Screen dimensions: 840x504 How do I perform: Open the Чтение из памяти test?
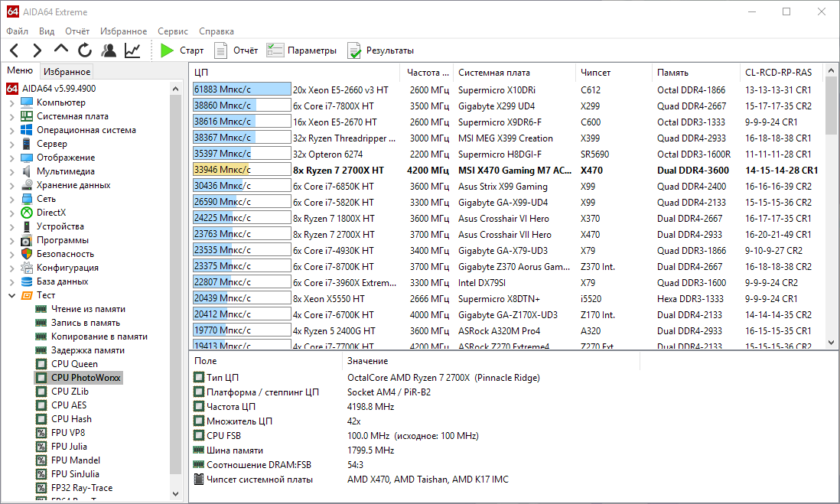click(88, 309)
